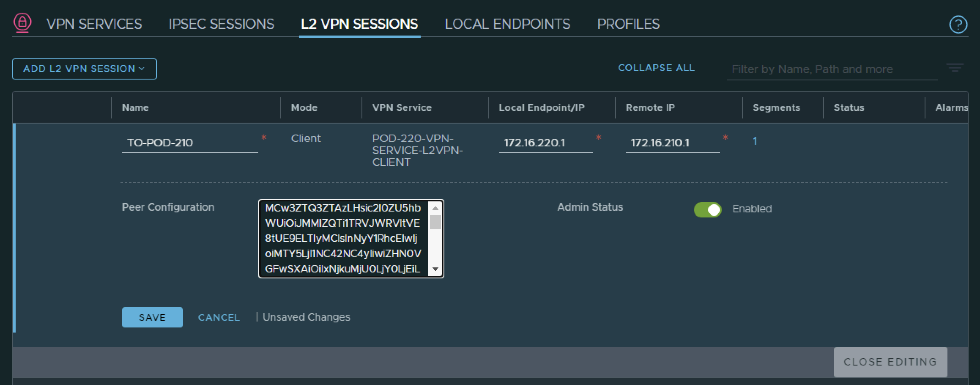Click the filter lines icon

955,68
